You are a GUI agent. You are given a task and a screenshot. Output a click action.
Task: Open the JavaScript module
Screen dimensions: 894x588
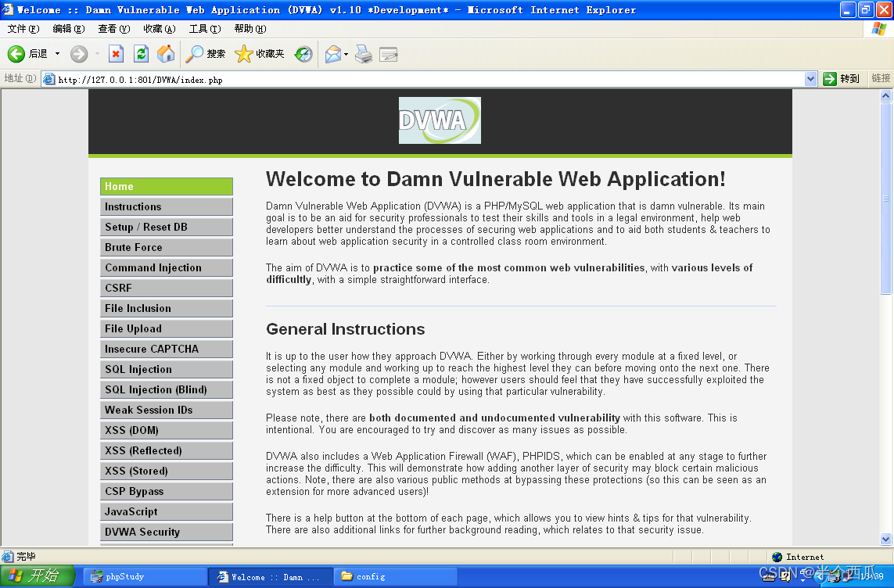(x=167, y=511)
